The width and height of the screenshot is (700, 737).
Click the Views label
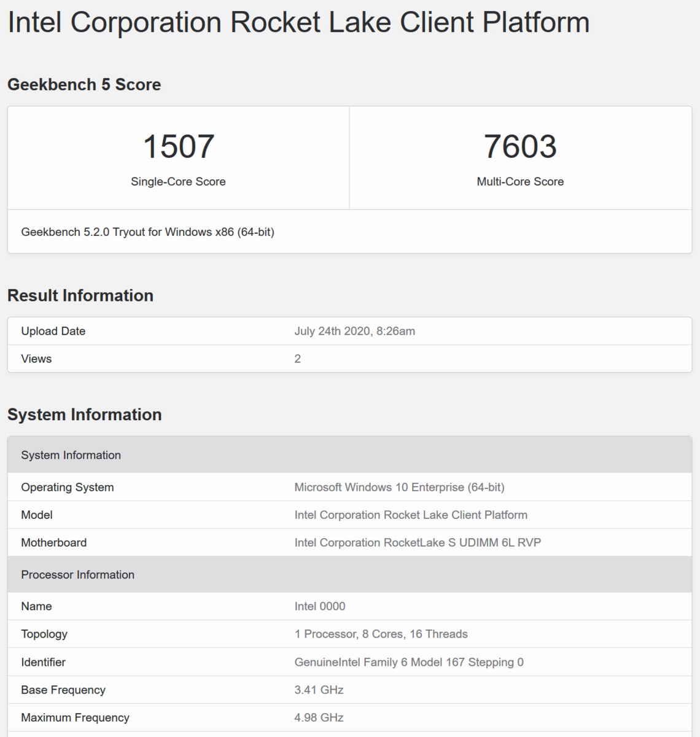click(36, 359)
